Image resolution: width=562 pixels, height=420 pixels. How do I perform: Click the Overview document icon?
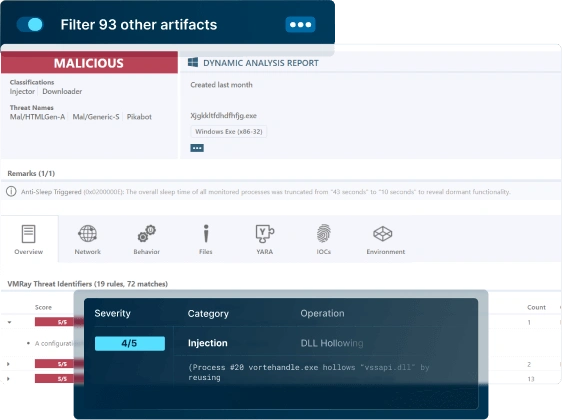click(28, 234)
